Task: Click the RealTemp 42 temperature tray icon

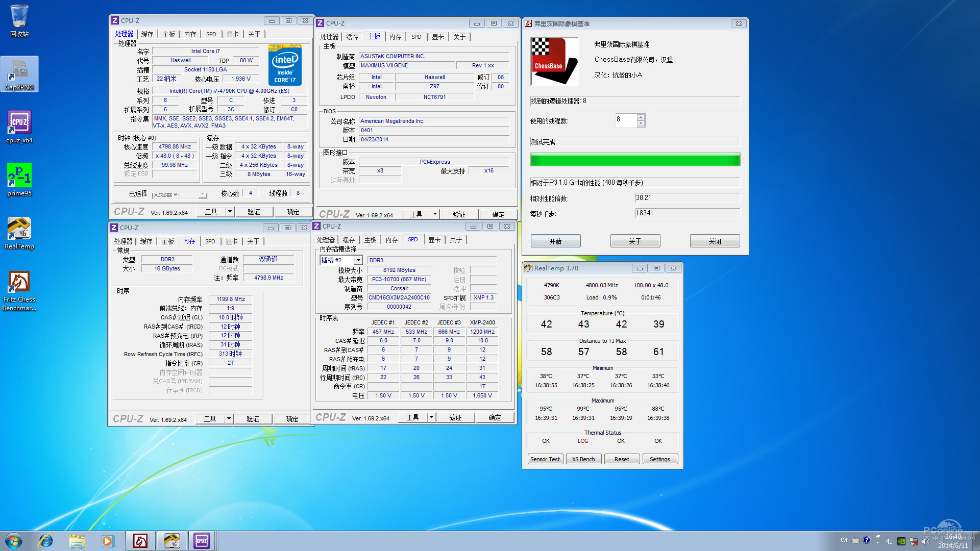Action: point(889,541)
